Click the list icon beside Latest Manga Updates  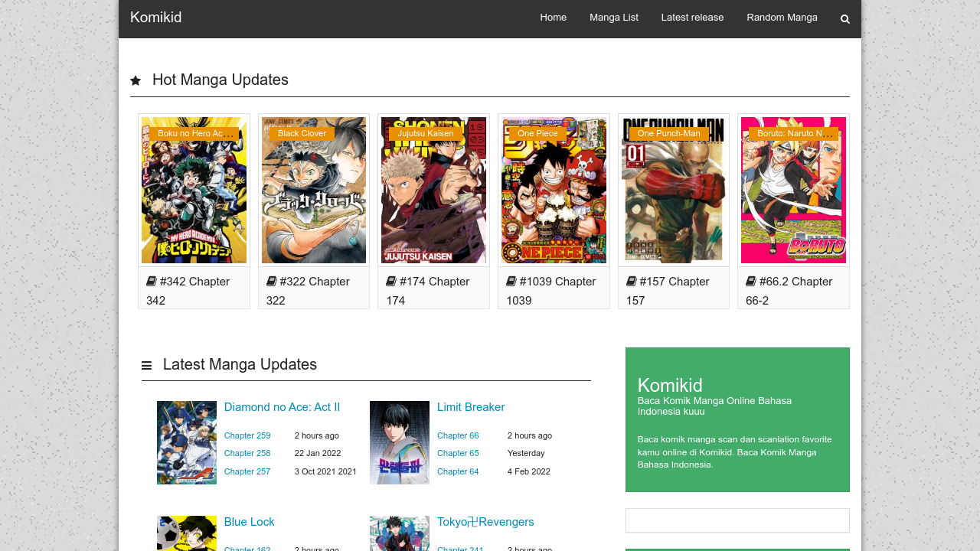[x=146, y=366]
